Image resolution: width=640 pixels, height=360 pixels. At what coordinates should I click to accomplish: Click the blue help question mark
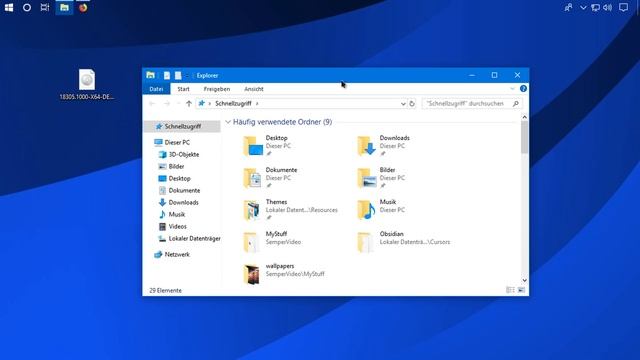click(x=523, y=89)
